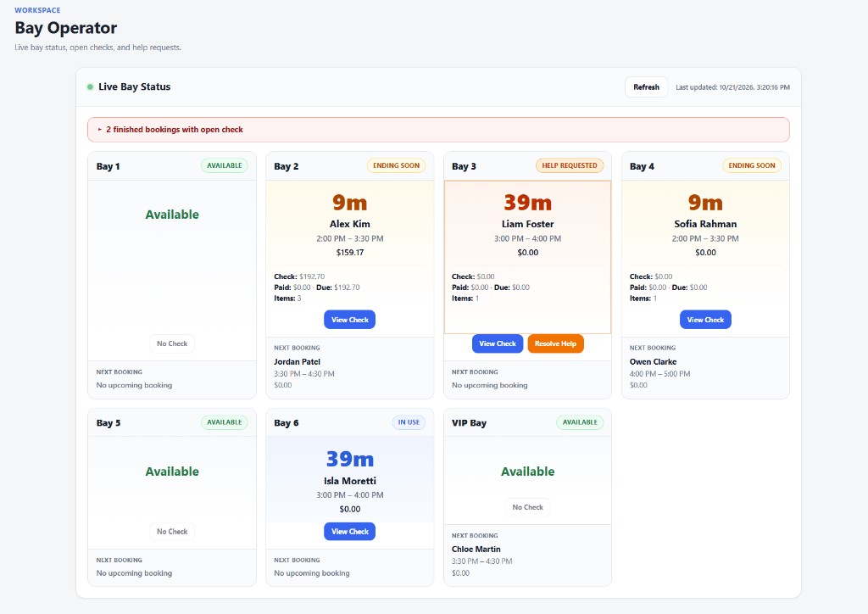Click the AVAILABLE badge on Bay 5
The height and width of the screenshot is (614, 868).
pos(224,422)
